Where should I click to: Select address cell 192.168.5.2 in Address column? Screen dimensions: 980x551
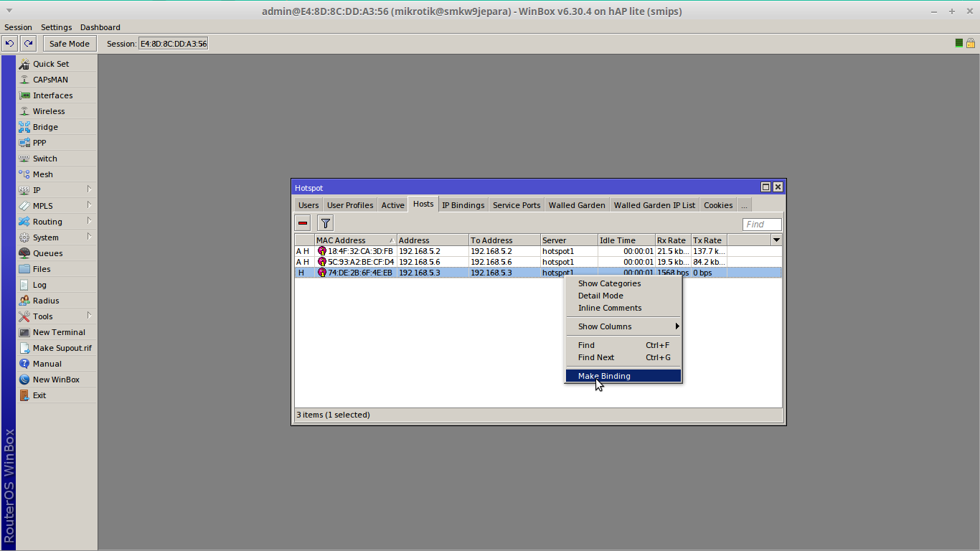(433, 252)
